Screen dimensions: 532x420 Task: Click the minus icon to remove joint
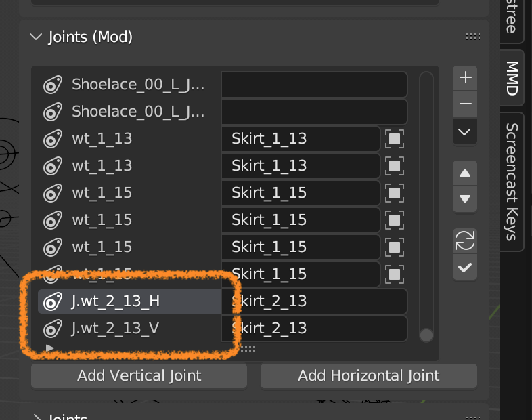465,104
